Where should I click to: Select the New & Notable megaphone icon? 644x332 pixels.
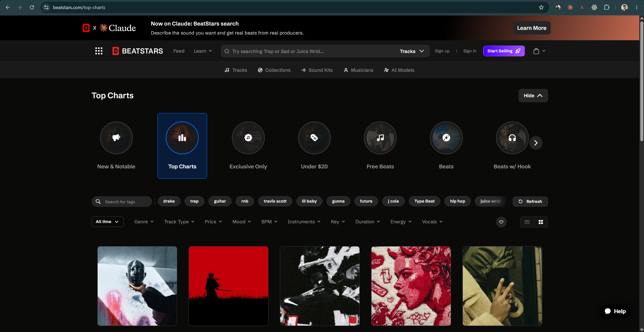[x=116, y=138]
